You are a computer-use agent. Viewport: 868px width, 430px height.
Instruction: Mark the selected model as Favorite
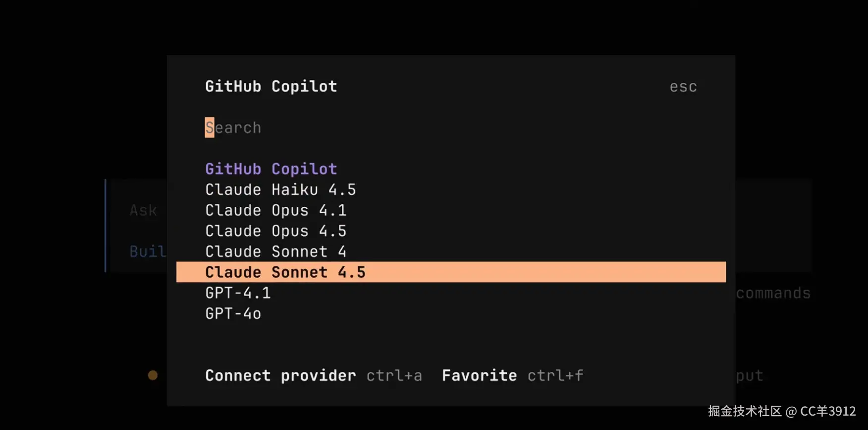tap(479, 375)
